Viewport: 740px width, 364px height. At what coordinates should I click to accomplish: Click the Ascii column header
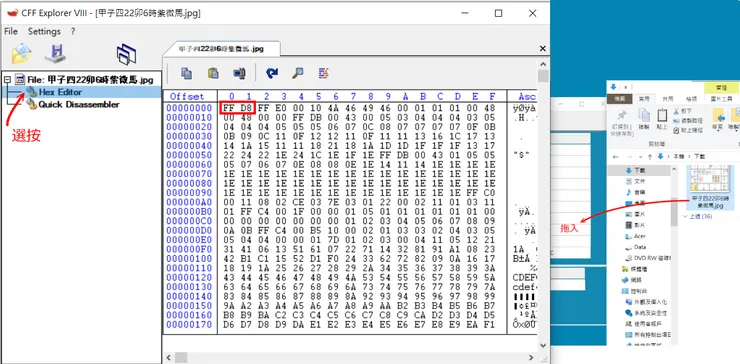(527, 96)
